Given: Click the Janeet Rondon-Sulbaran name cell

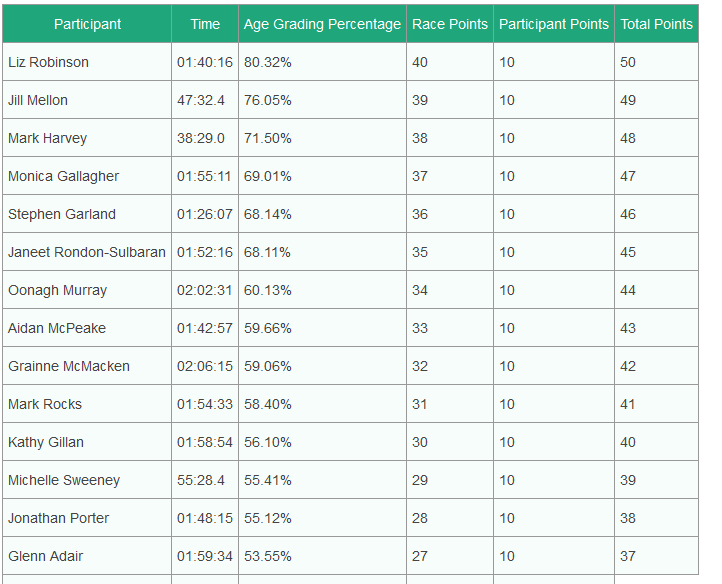Looking at the screenshot, I should [87, 252].
